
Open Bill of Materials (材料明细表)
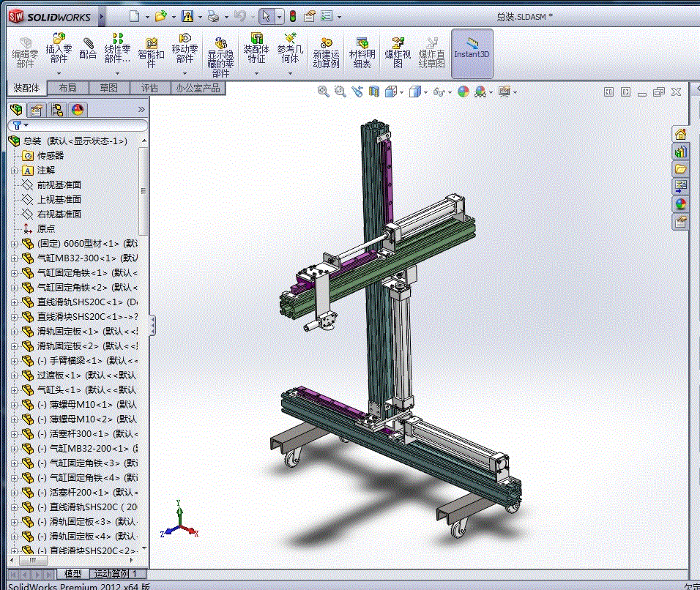tap(362, 53)
